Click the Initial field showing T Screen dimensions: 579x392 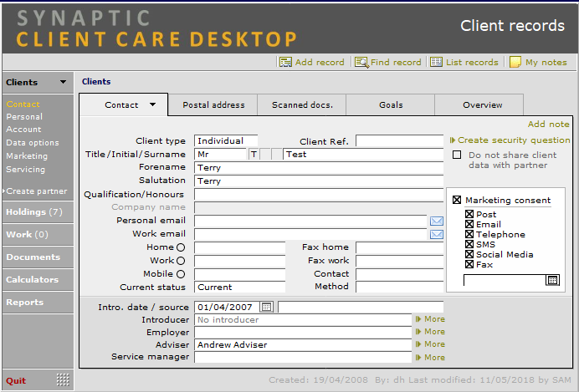(254, 154)
